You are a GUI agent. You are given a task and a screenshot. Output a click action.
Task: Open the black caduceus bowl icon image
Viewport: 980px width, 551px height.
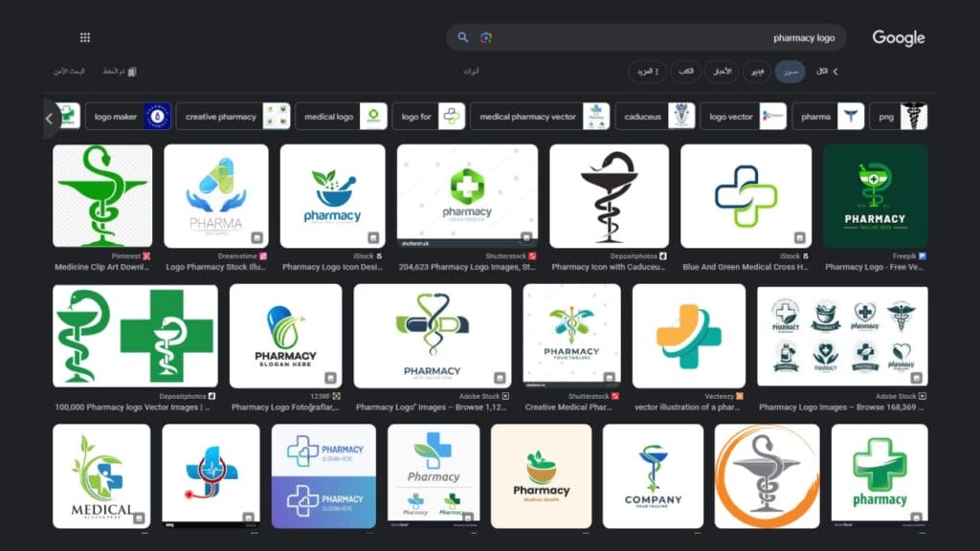610,196
